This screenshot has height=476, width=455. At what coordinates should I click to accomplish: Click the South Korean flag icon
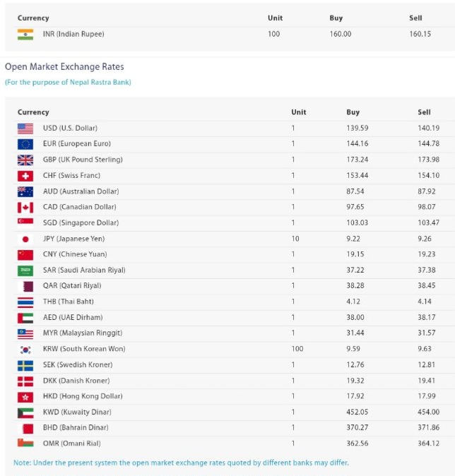[x=25, y=349]
